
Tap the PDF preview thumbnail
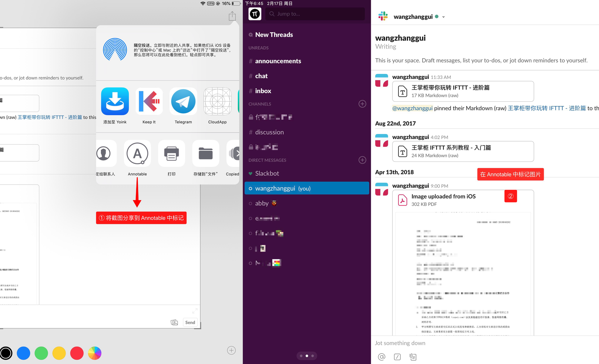pyautogui.click(x=463, y=274)
